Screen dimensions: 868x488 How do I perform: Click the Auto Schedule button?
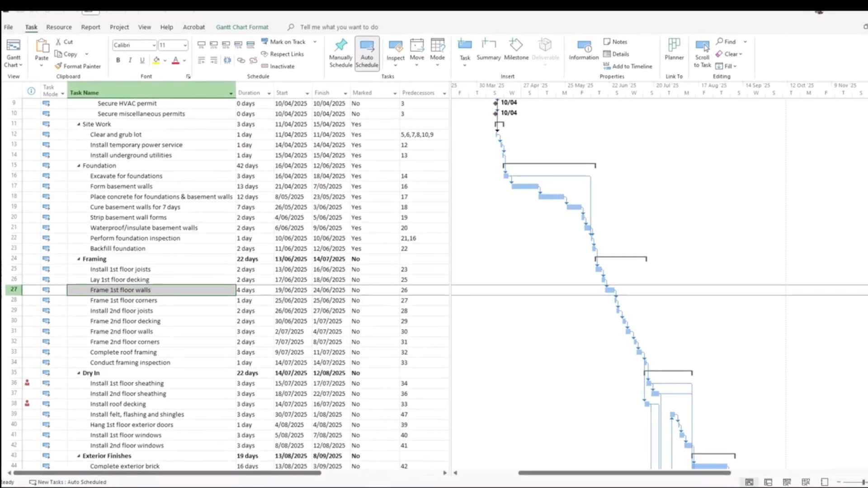(x=367, y=53)
